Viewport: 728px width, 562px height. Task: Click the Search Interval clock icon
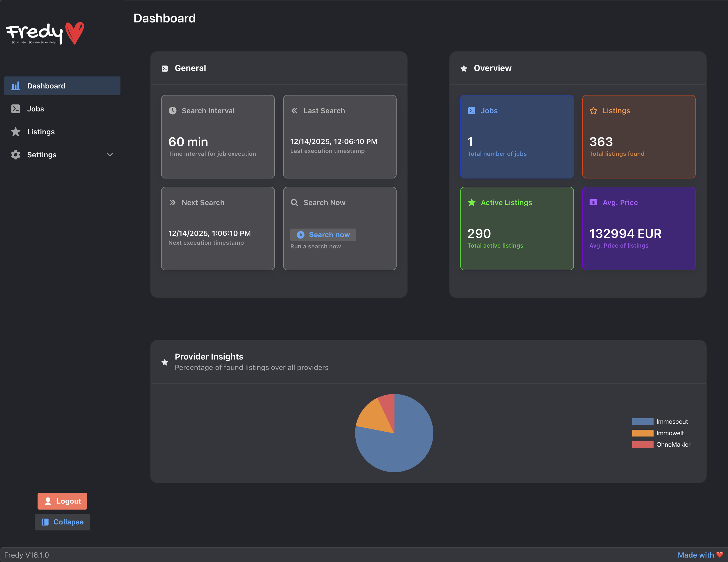click(x=172, y=111)
